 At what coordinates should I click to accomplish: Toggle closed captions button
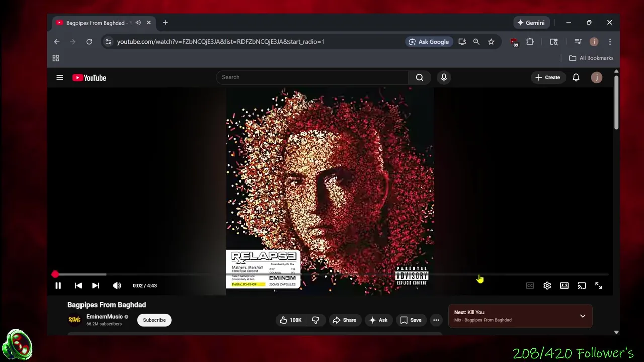click(x=530, y=286)
